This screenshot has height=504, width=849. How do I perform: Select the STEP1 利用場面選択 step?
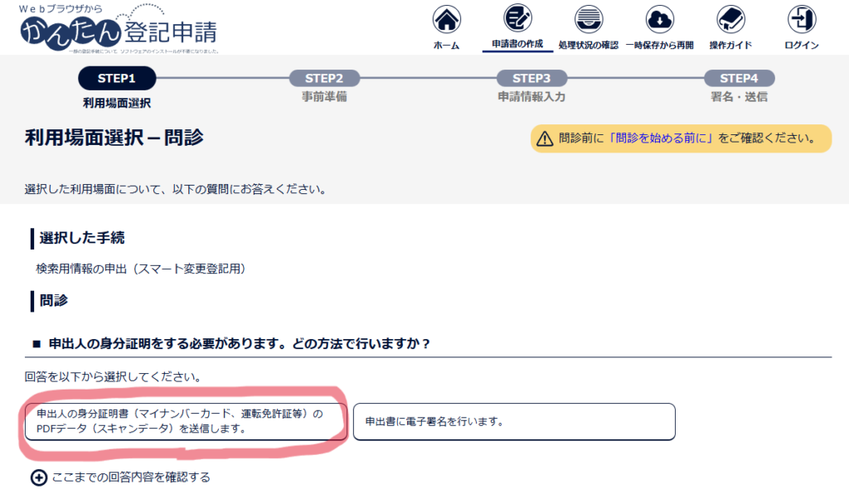pos(116,79)
